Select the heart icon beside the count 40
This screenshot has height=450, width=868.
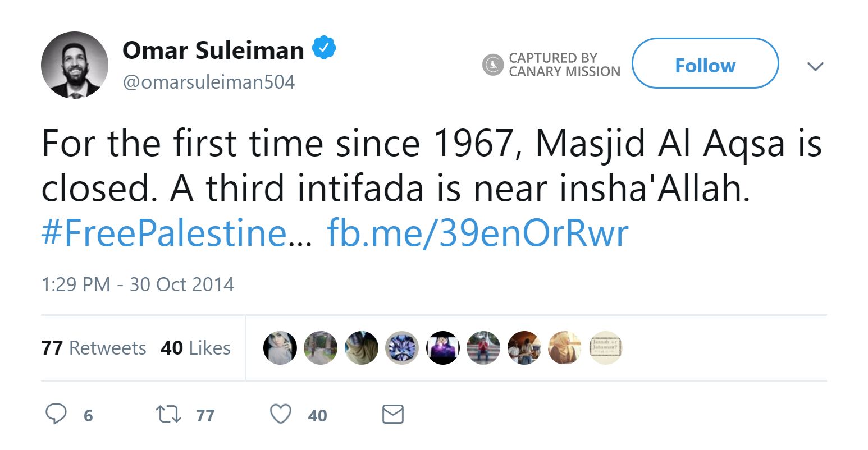coord(280,414)
